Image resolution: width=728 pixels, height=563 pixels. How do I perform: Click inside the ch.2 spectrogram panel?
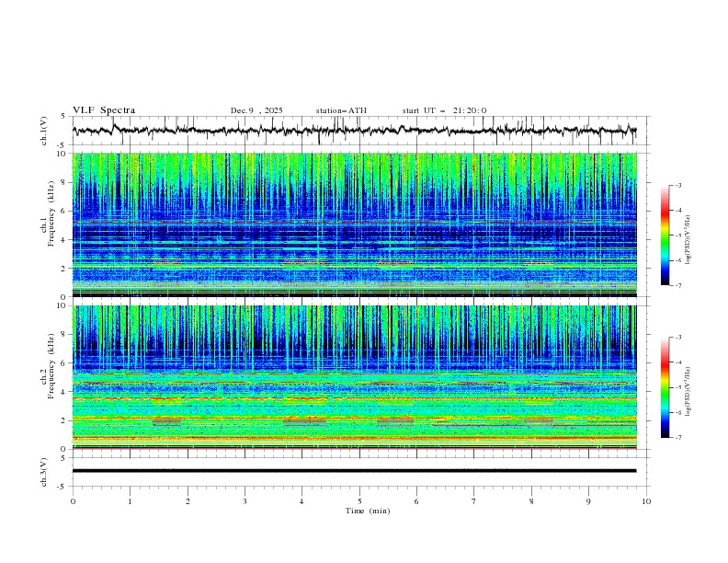pyautogui.click(x=354, y=377)
